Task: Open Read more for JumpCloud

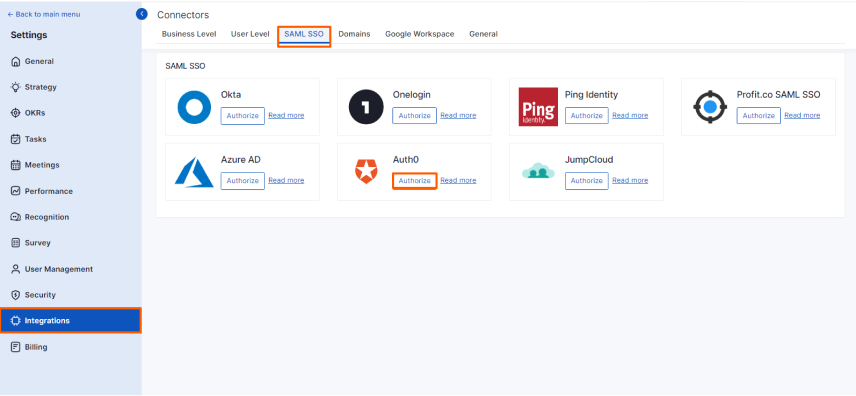Action: tap(630, 180)
